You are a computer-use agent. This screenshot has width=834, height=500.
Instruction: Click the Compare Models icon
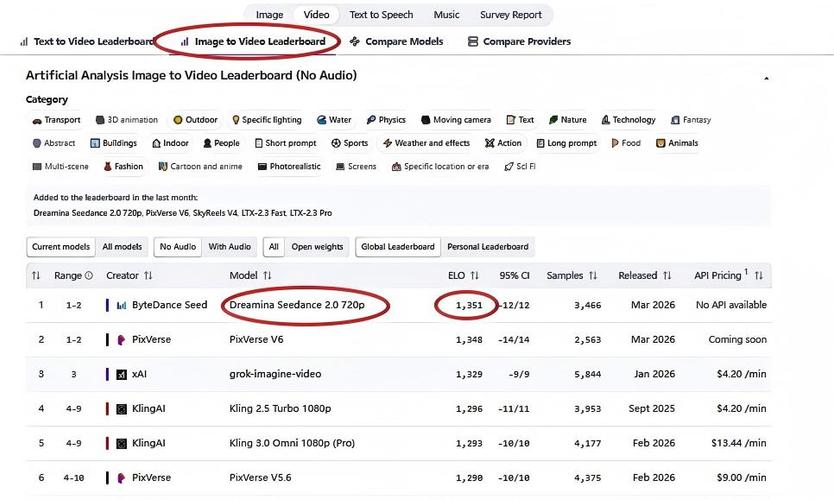tap(355, 42)
